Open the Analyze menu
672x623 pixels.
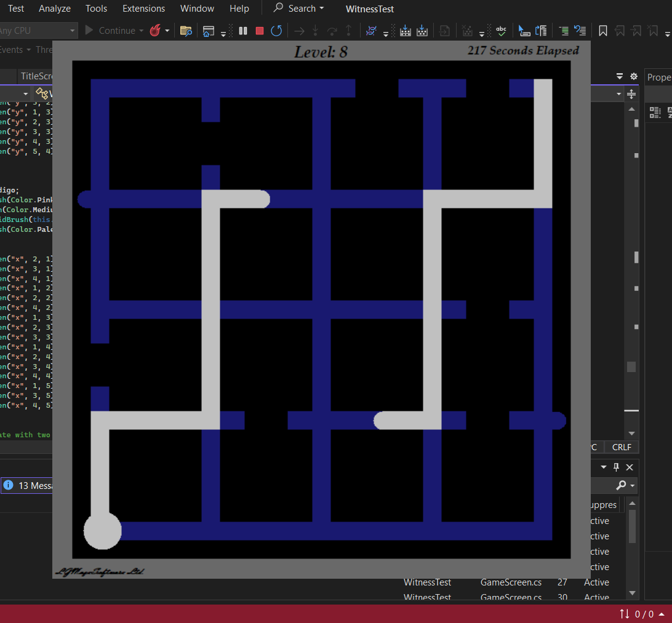54,9
